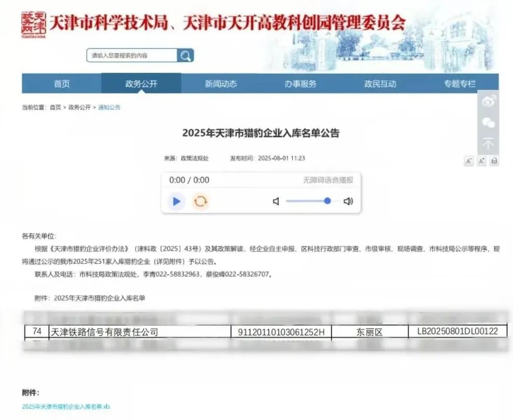The image size is (513, 420).
Task: Click the 各有关单位 salutation line
Action: (x=39, y=236)
